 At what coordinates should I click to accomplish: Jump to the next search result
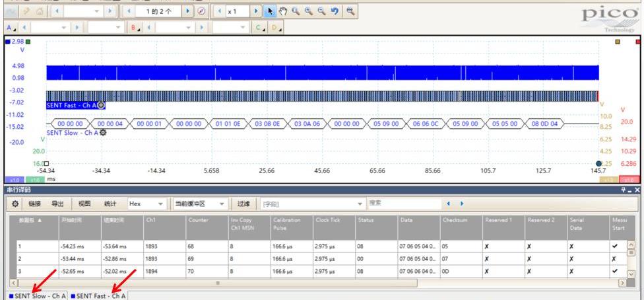tap(462, 204)
